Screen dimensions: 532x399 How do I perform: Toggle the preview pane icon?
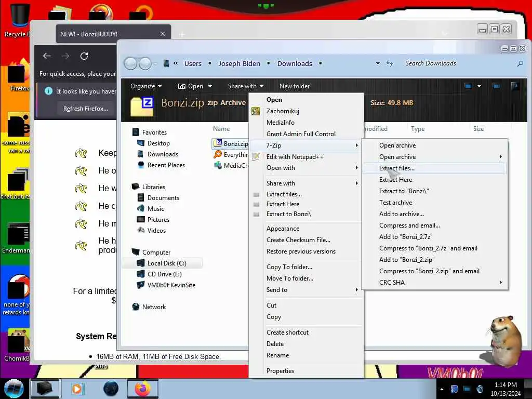coord(496,86)
